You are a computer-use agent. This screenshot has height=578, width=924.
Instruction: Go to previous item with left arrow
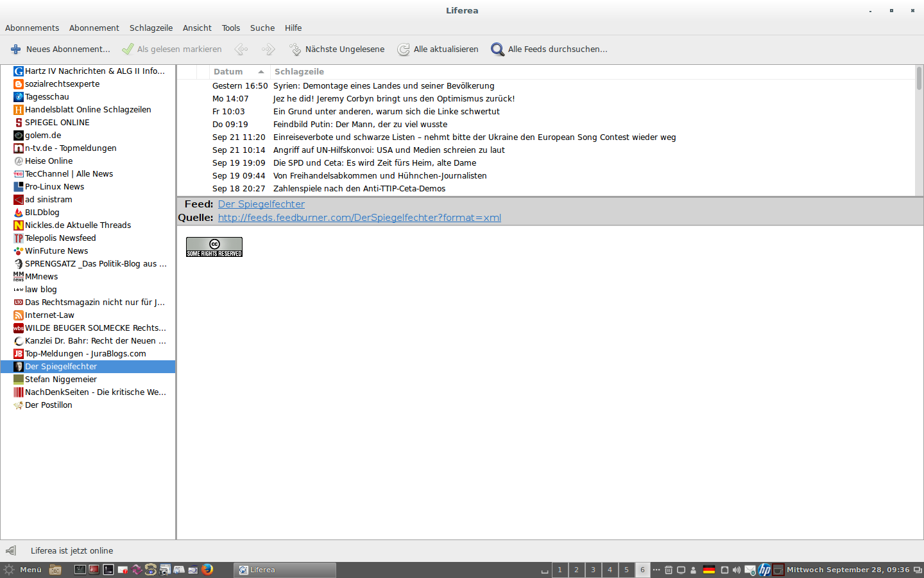[241, 49]
